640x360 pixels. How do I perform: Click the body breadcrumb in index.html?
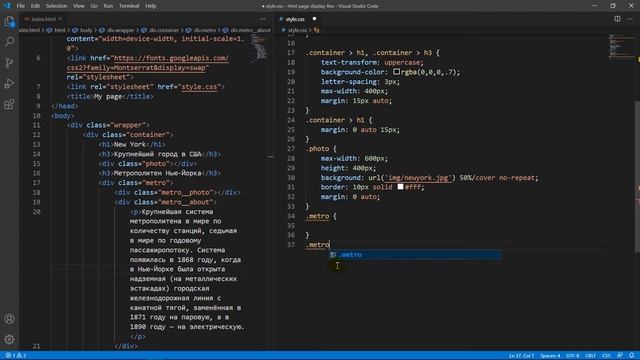click(x=86, y=30)
